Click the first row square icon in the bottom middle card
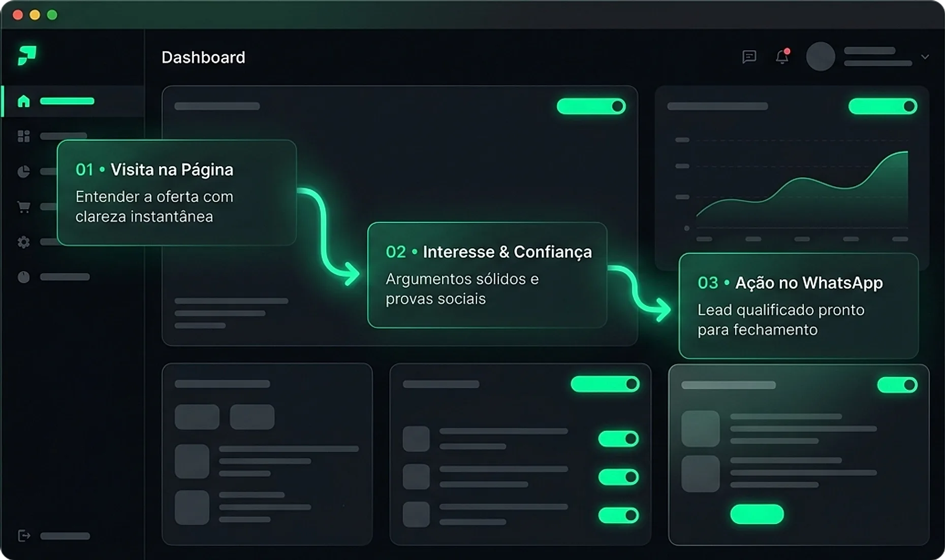Screen dimensions: 945x560 pyautogui.click(x=416, y=439)
